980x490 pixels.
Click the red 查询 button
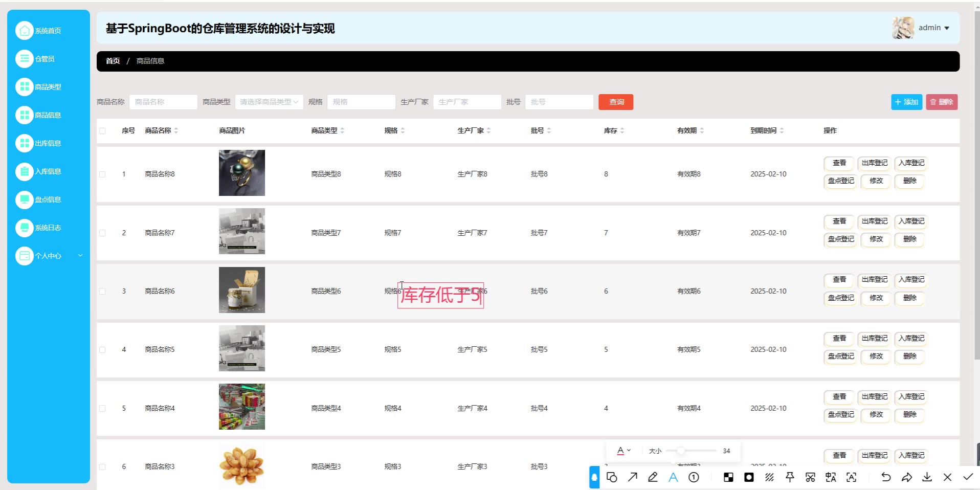click(x=616, y=102)
